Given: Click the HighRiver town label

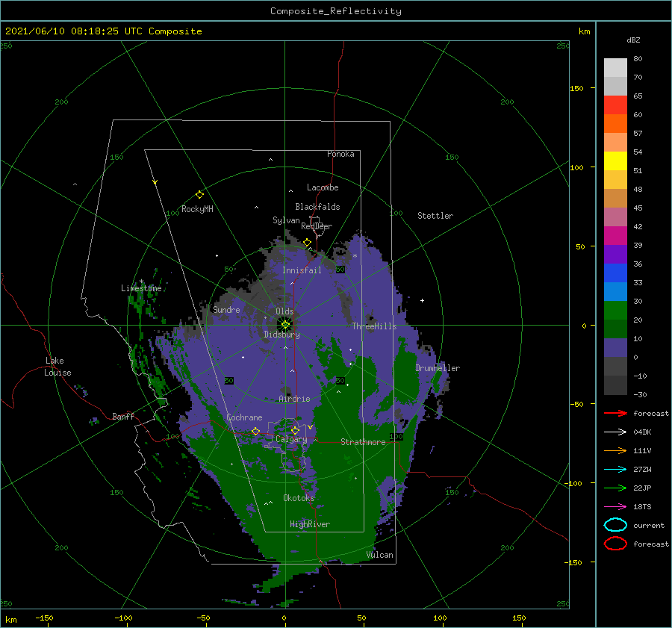Looking at the screenshot, I should [x=310, y=524].
